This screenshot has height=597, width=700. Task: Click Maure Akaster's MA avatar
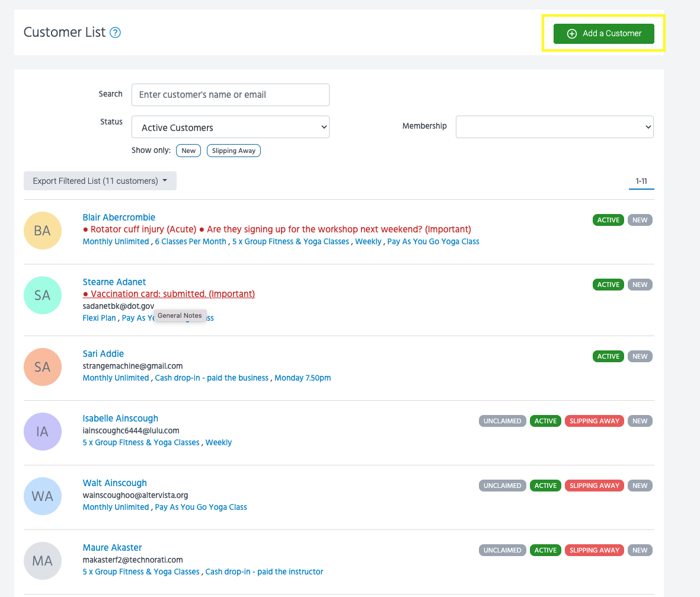pyautogui.click(x=43, y=561)
